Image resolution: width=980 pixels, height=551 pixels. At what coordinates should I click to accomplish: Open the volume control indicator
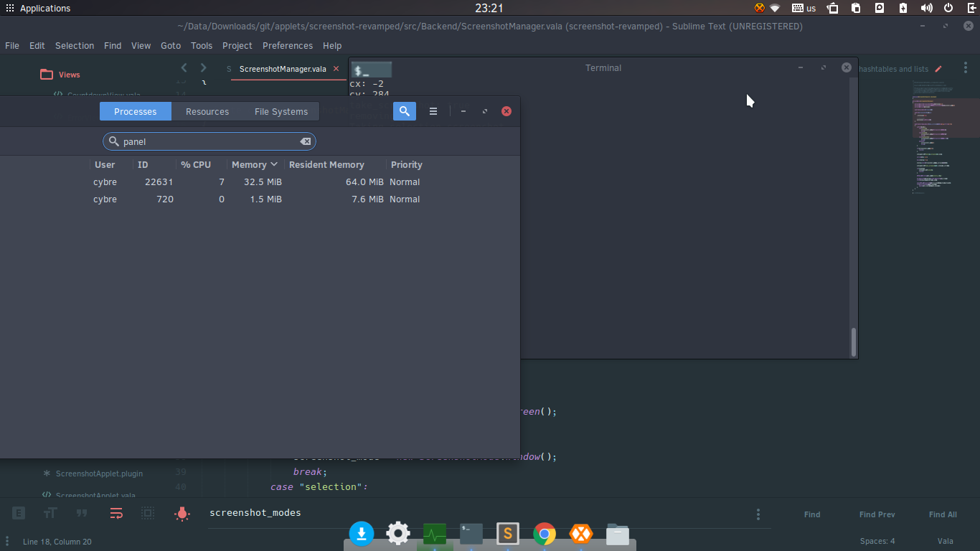tap(926, 8)
